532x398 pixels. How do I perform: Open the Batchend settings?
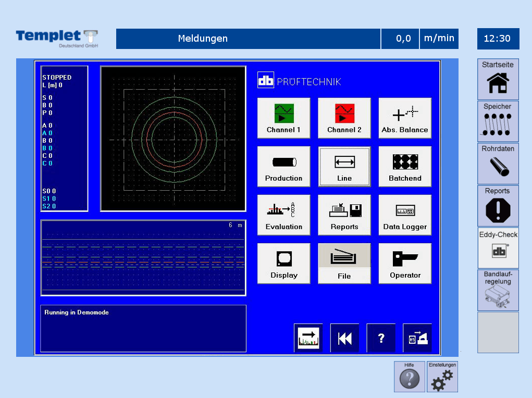tap(405, 166)
